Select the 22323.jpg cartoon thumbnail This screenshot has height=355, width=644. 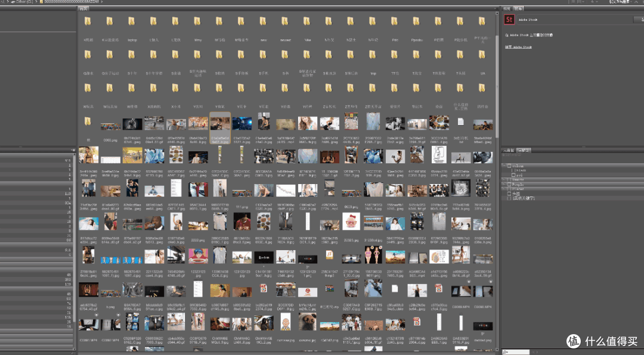351,222
